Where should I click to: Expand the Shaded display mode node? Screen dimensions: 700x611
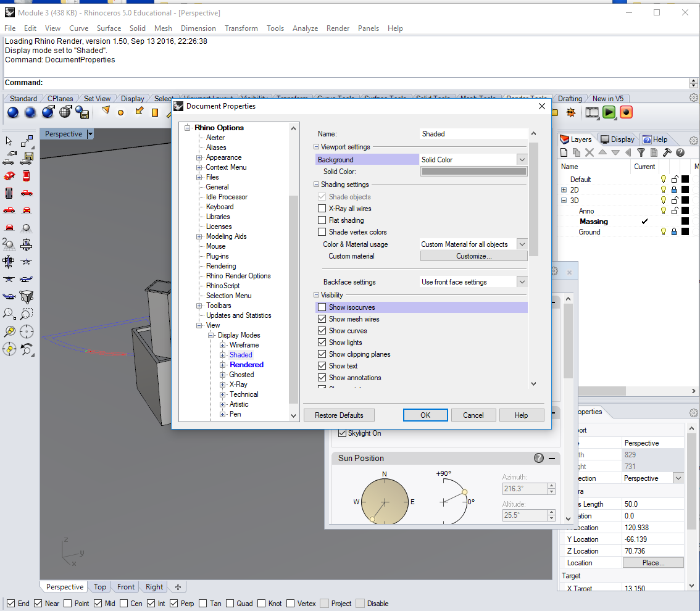point(222,355)
